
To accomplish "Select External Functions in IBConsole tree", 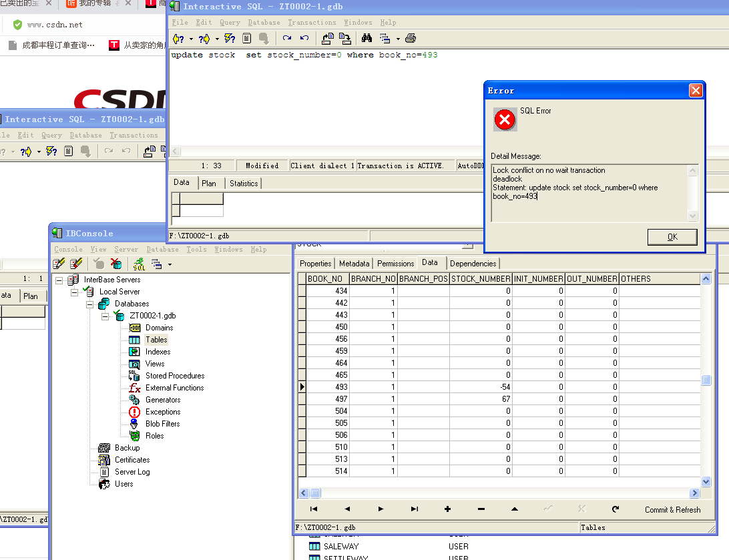I will (174, 388).
